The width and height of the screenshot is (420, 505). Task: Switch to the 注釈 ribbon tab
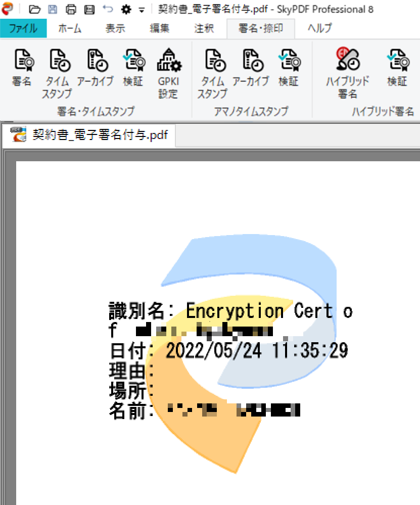204,28
